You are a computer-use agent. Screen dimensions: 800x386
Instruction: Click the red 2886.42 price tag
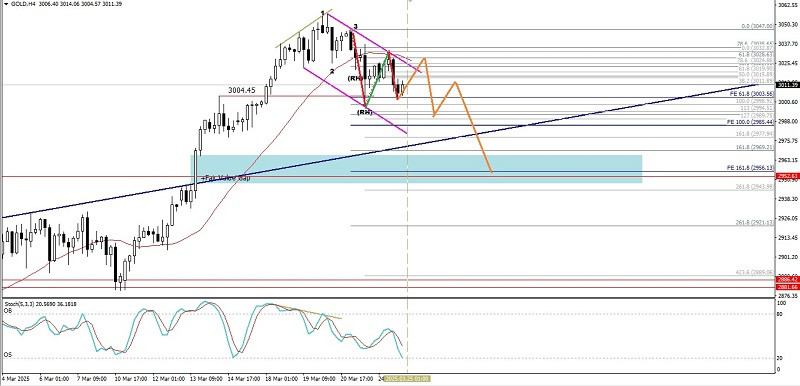(x=787, y=279)
